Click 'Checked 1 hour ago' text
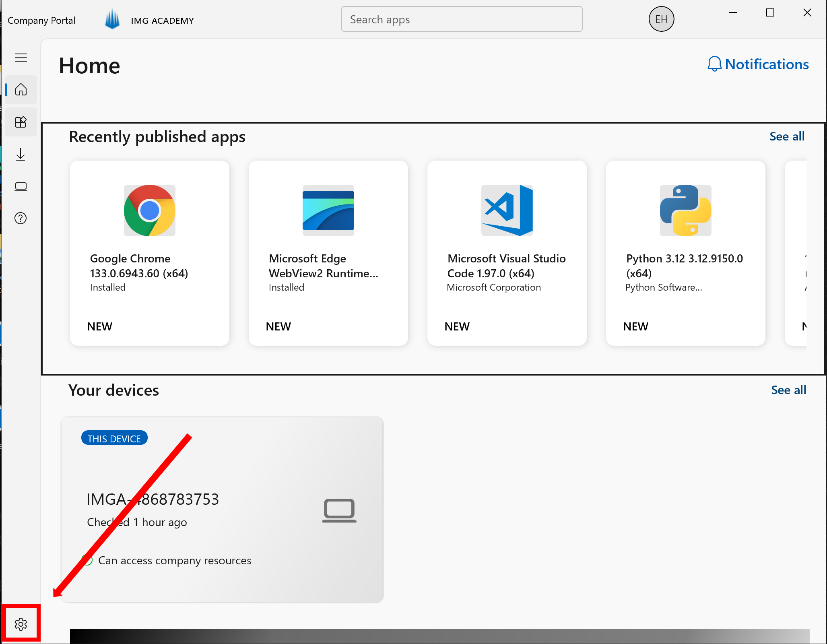The height and width of the screenshot is (644, 827). pyautogui.click(x=137, y=522)
